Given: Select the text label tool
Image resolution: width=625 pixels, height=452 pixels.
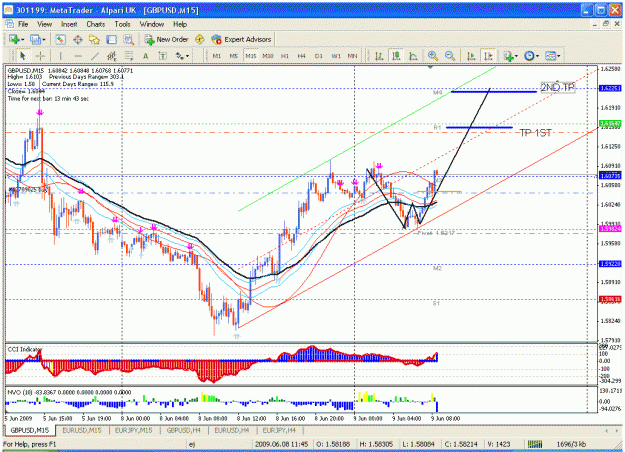Looking at the screenshot, I should [x=162, y=56].
